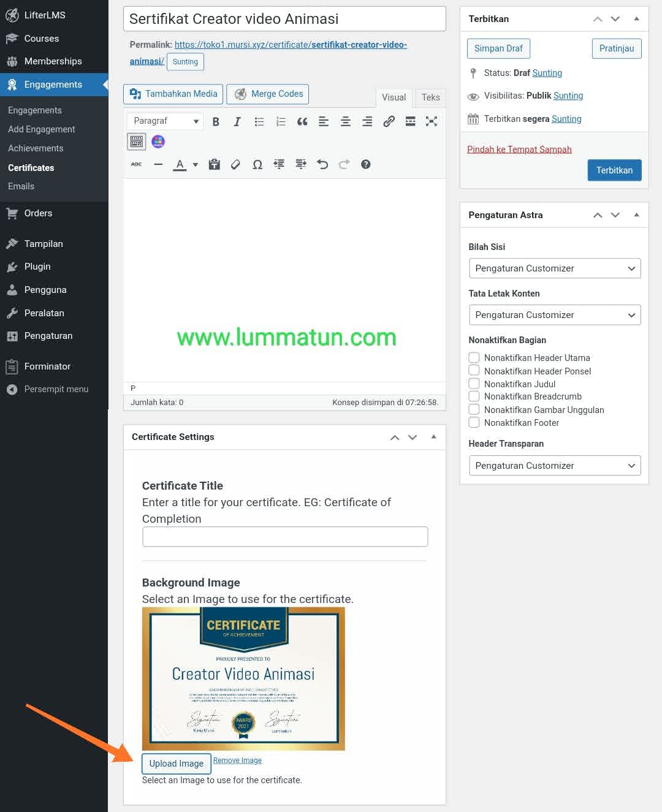Apply italic formatting
The height and width of the screenshot is (812, 662).
tap(237, 121)
